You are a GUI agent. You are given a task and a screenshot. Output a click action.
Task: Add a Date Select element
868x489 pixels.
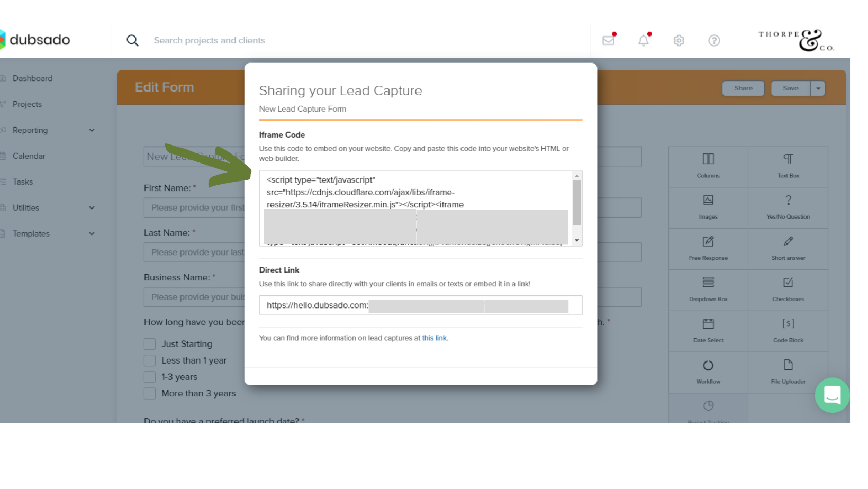(708, 332)
